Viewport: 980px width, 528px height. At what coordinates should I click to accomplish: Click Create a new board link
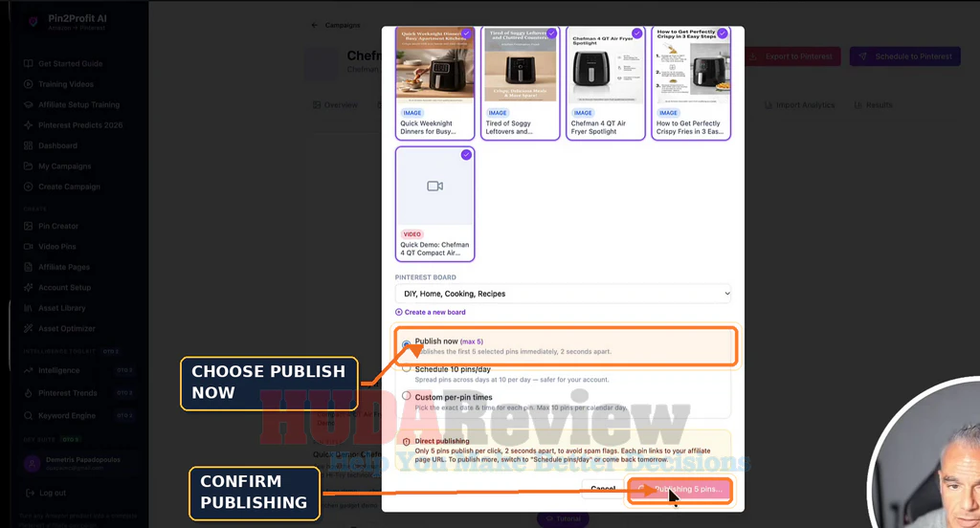pos(435,313)
